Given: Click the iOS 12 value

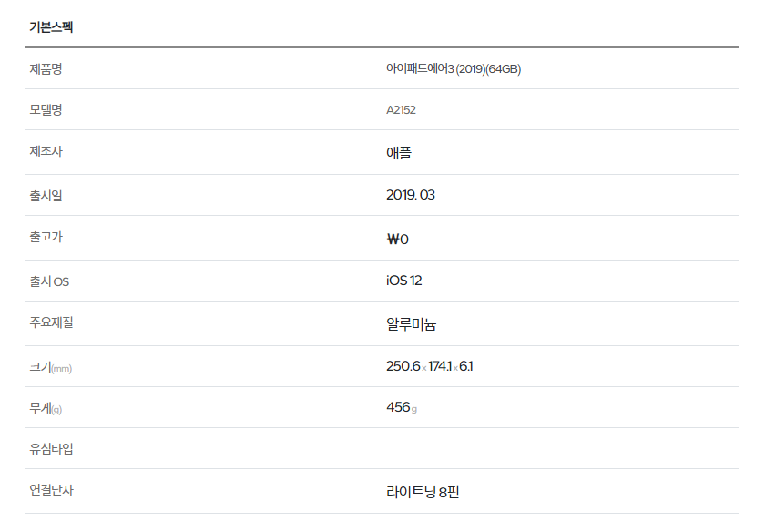Looking at the screenshot, I should click(x=404, y=281).
